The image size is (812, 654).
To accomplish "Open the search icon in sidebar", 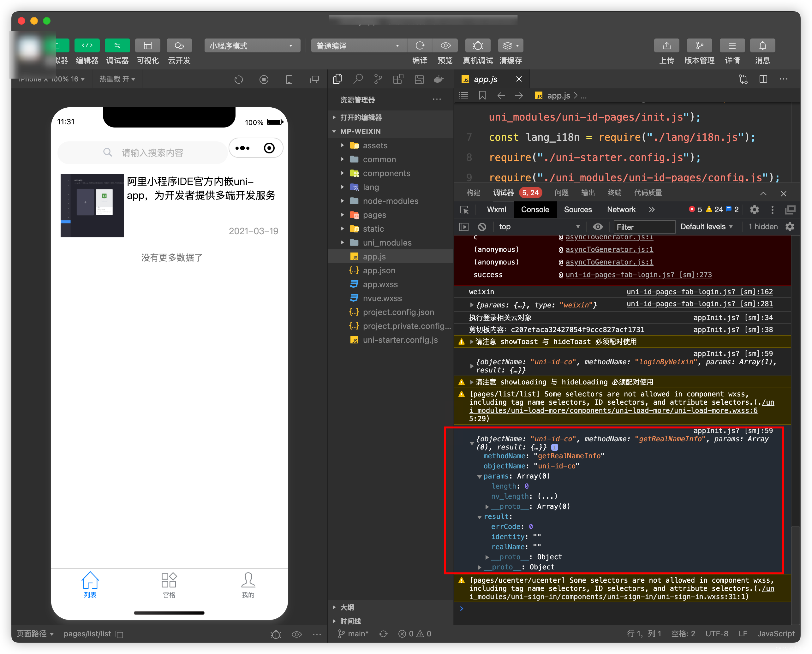I will point(358,79).
